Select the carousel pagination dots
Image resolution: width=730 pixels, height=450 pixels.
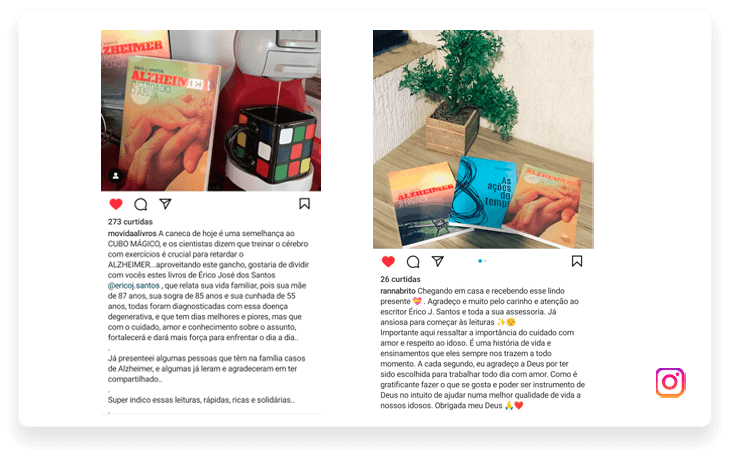click(482, 261)
